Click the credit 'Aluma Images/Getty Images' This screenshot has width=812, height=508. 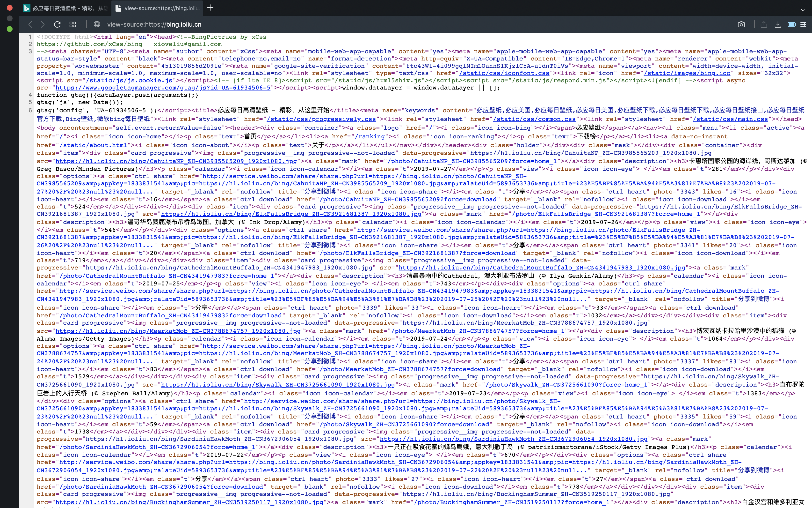(84, 339)
